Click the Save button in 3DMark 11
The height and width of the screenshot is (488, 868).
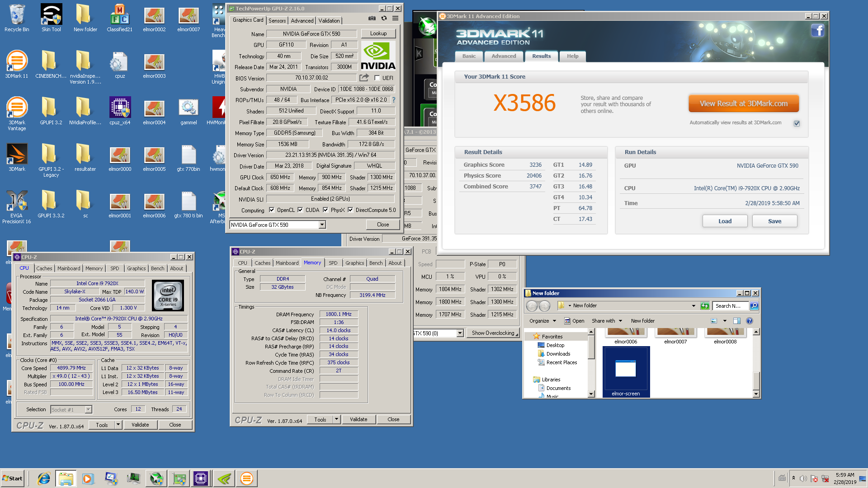(x=774, y=221)
